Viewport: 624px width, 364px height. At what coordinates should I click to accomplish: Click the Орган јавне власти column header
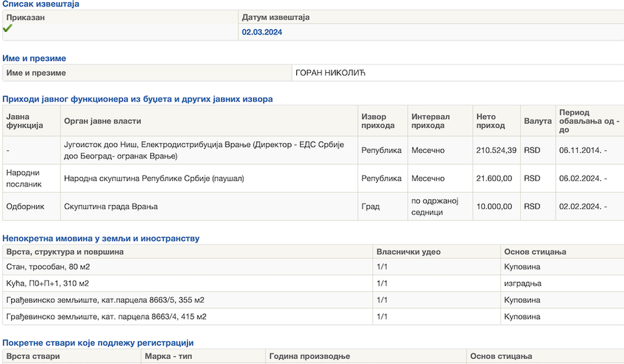tap(209, 121)
